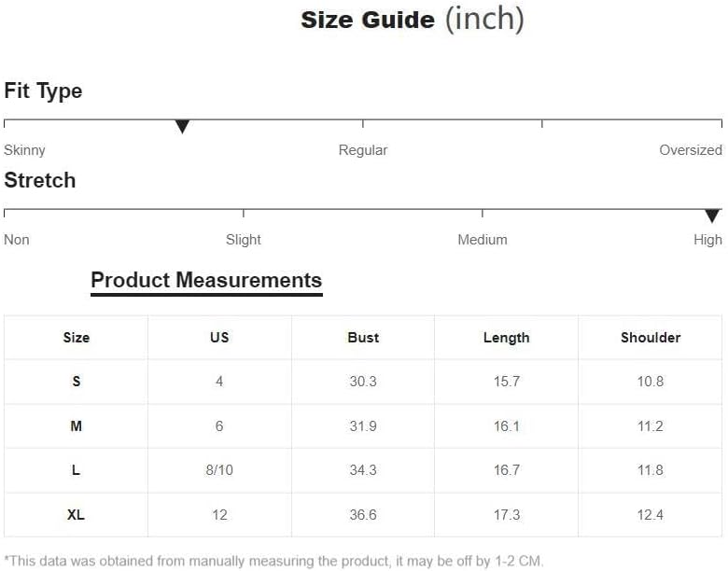728x571 pixels.
Task: Click the Fit Type triangle marker
Action: (182, 126)
